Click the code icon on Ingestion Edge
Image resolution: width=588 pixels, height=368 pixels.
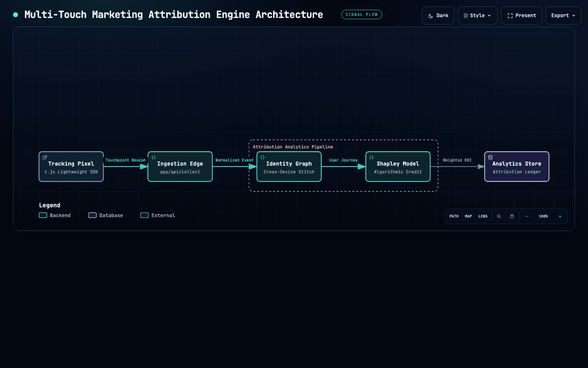(x=154, y=157)
